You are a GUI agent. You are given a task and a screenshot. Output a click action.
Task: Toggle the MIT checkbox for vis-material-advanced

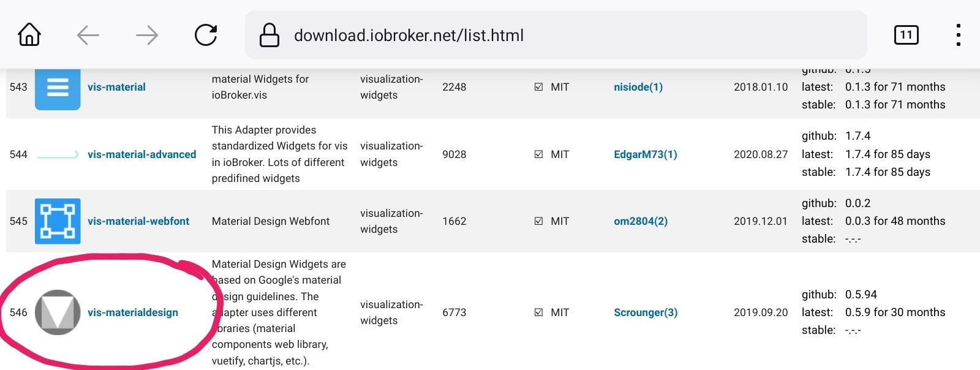[538, 154]
